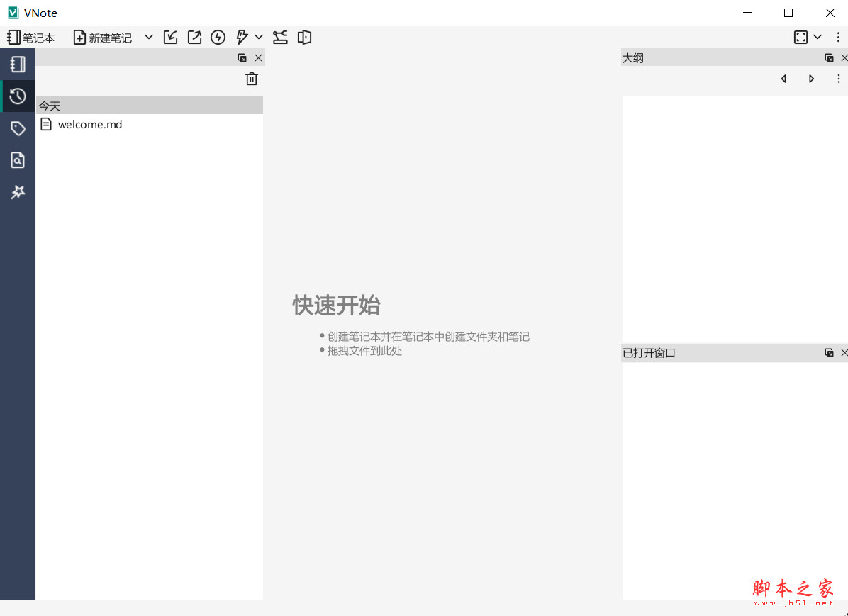Open the quick access dropdown arrow
This screenshot has height=616, width=848.
pos(258,37)
